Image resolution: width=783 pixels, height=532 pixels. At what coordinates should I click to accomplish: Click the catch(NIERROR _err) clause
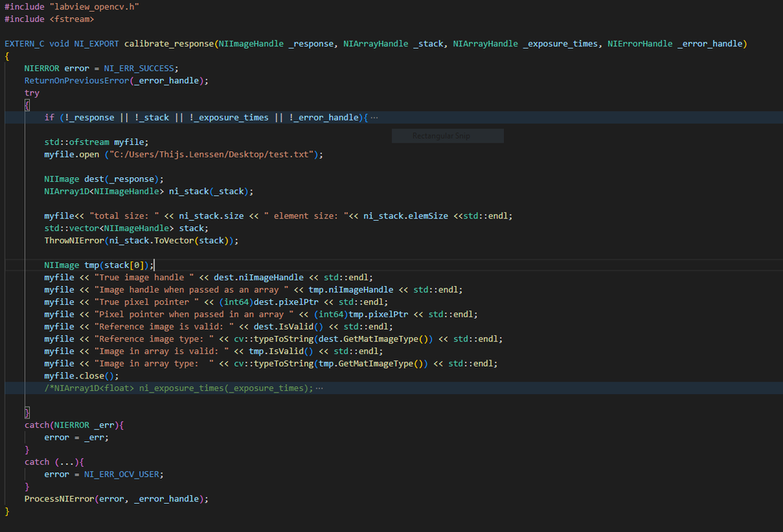(x=74, y=425)
